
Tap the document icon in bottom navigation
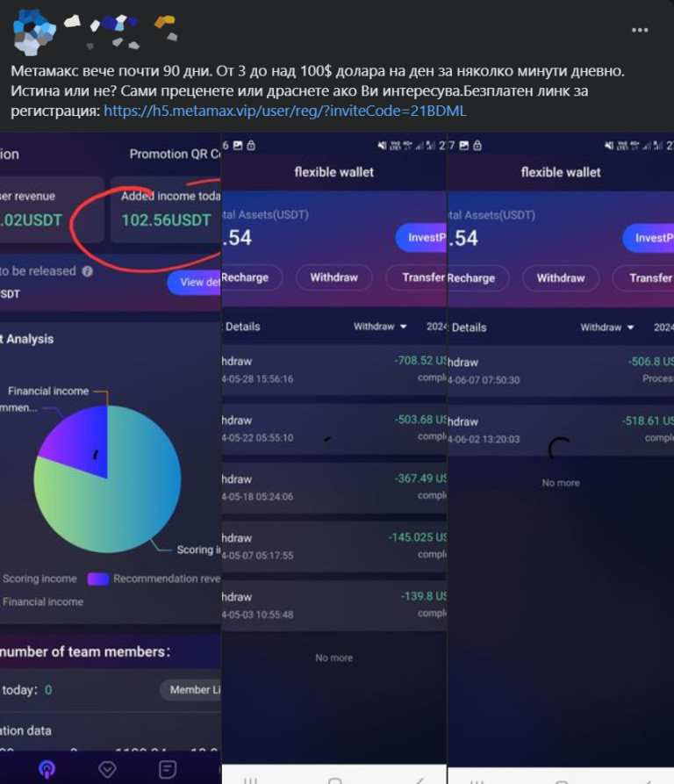coord(167,769)
